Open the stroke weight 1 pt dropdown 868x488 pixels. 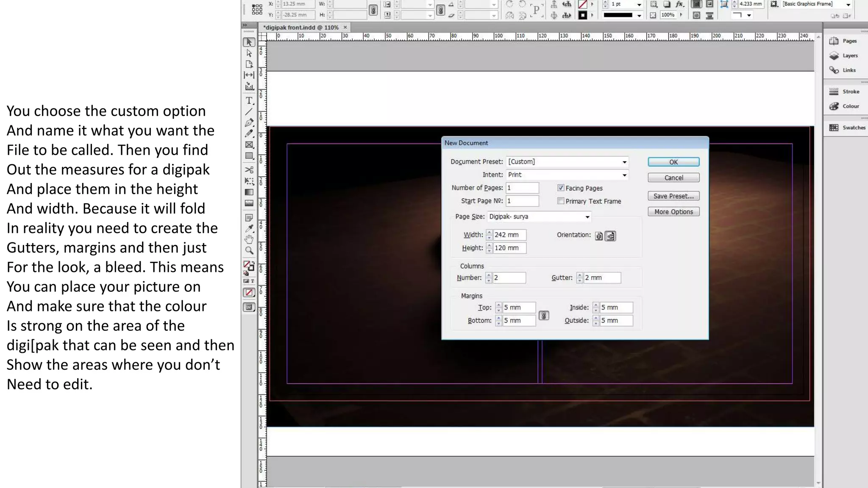tap(639, 4)
